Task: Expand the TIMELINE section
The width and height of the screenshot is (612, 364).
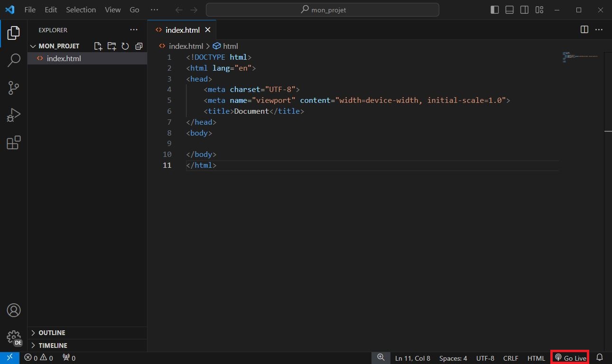Action: 53,346
